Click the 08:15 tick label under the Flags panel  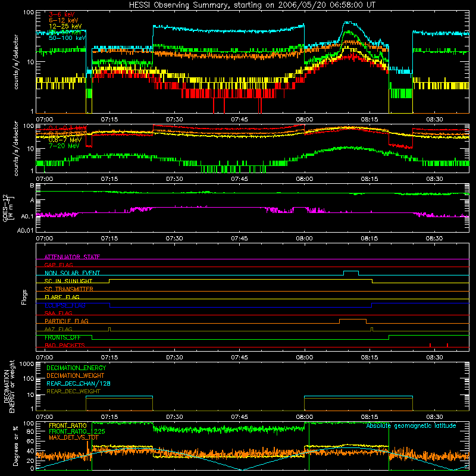click(x=369, y=358)
